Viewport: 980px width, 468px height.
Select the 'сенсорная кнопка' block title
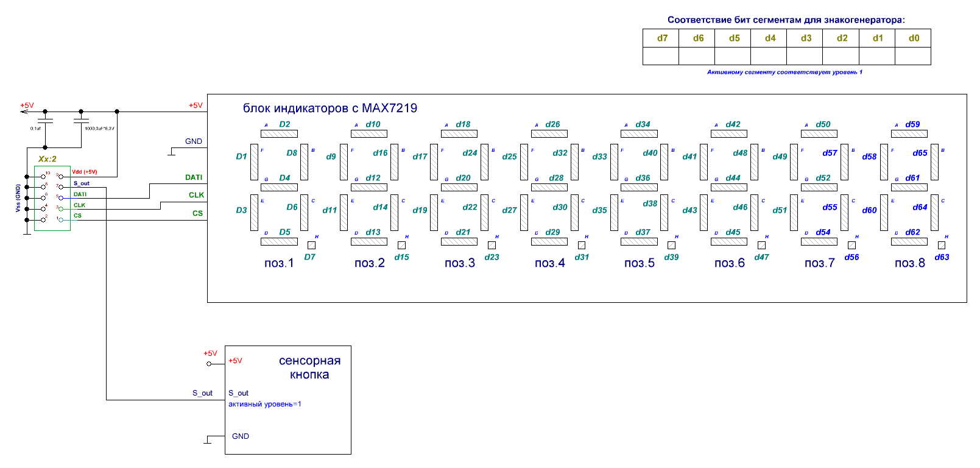pos(309,367)
